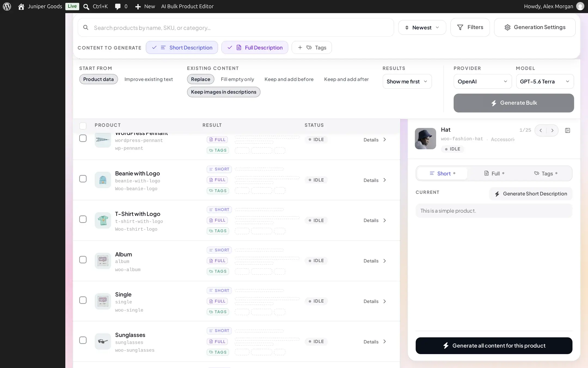Click the plus New icon in the admin bar
This screenshot has height=368, width=588.
(x=138, y=6)
